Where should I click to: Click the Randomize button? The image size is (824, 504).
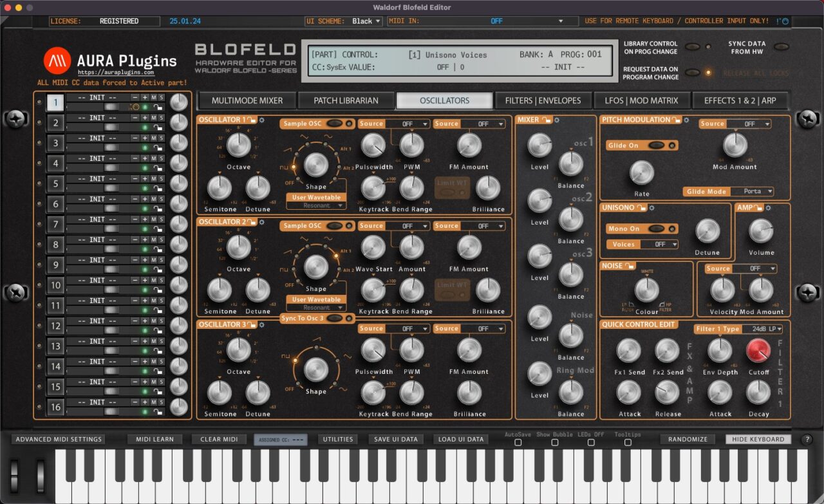[x=687, y=439]
